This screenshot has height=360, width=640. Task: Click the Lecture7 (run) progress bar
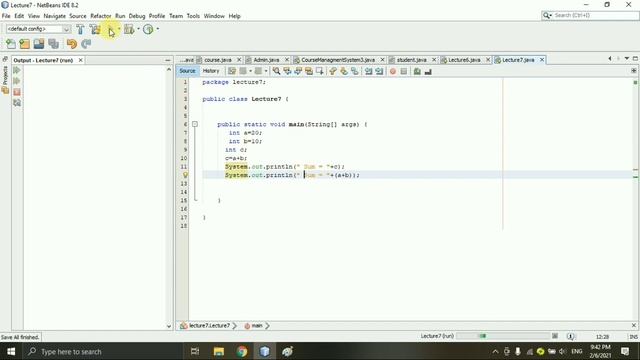(x=503, y=336)
